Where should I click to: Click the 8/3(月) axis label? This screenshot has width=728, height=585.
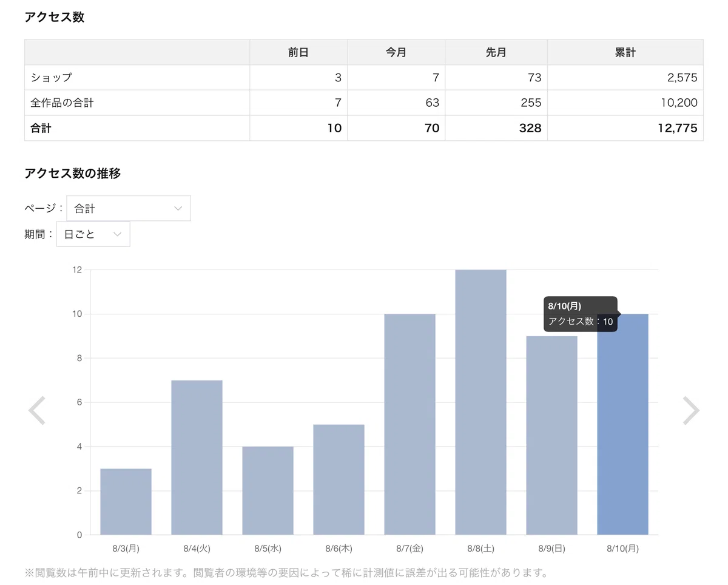pos(126,549)
